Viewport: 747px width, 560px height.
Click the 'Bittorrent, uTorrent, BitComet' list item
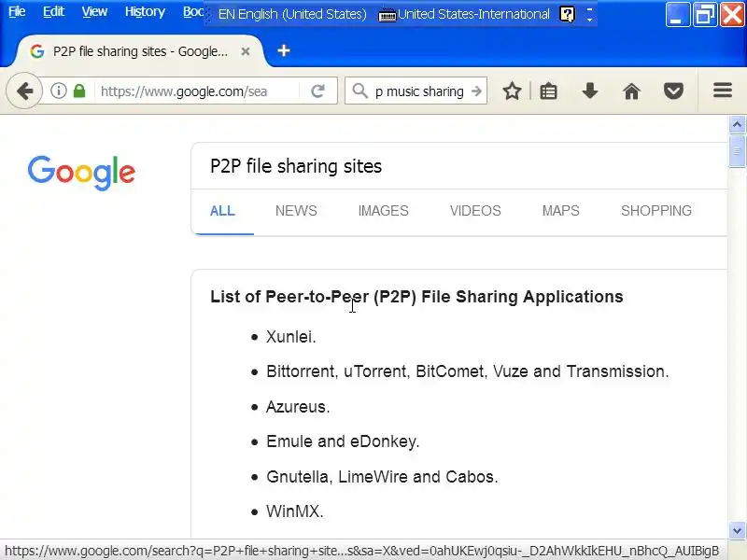point(468,371)
